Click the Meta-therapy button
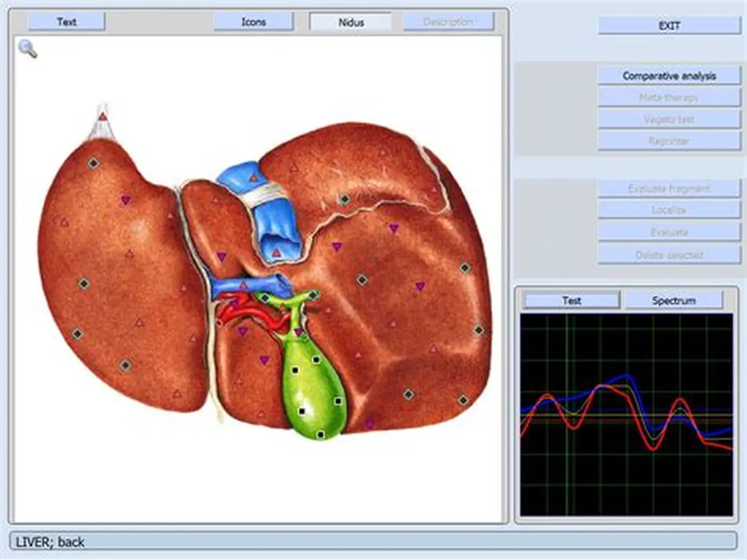 tap(669, 98)
